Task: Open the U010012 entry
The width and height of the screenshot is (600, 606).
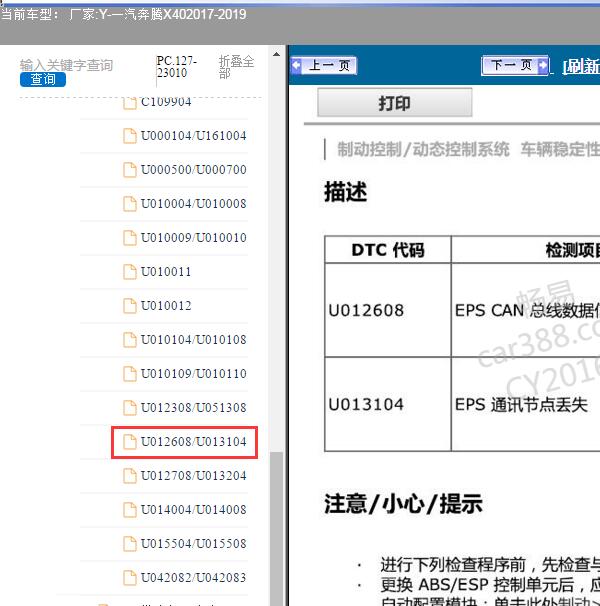Action: click(166, 306)
